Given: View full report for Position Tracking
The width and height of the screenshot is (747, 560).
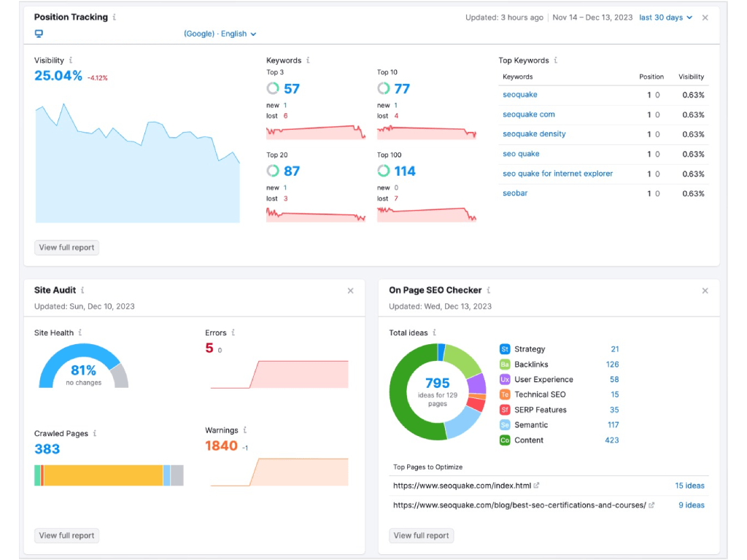Looking at the screenshot, I should pos(66,248).
